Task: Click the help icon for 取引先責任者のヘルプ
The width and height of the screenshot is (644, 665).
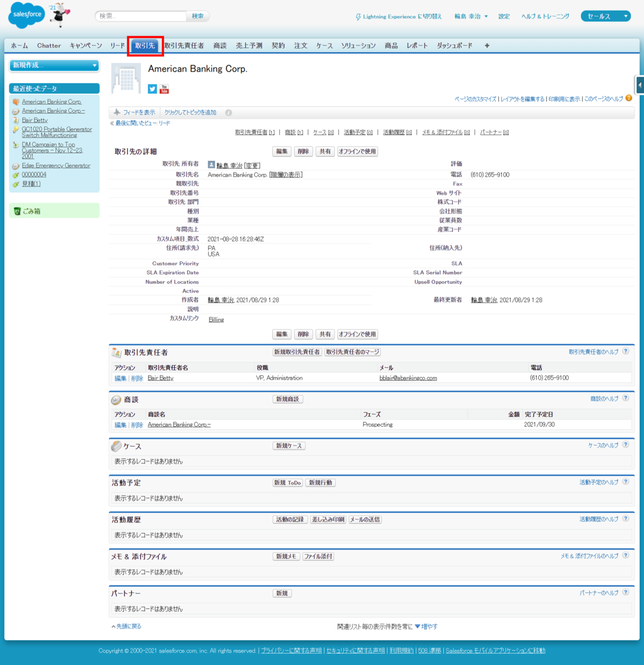Action: (x=626, y=351)
